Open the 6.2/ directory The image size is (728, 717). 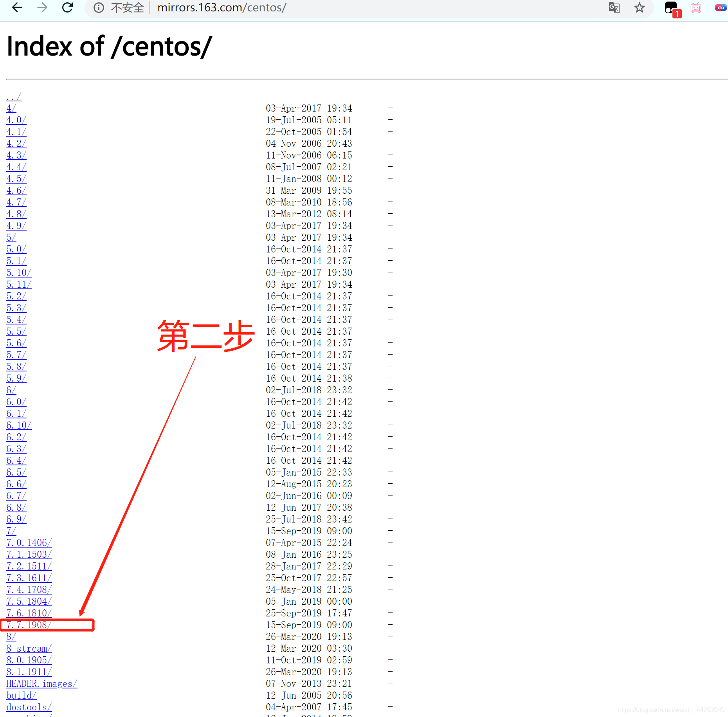point(16,437)
